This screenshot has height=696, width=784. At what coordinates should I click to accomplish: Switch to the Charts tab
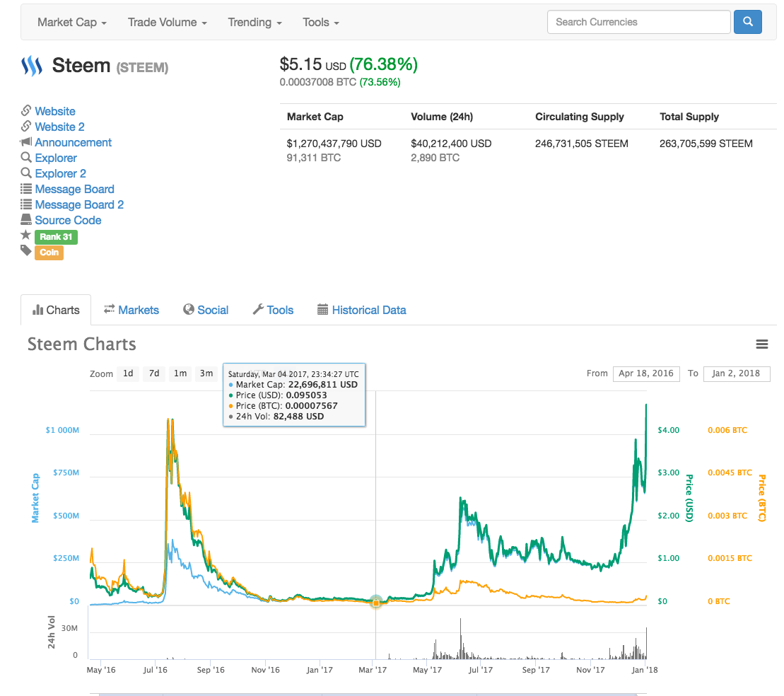pos(56,311)
